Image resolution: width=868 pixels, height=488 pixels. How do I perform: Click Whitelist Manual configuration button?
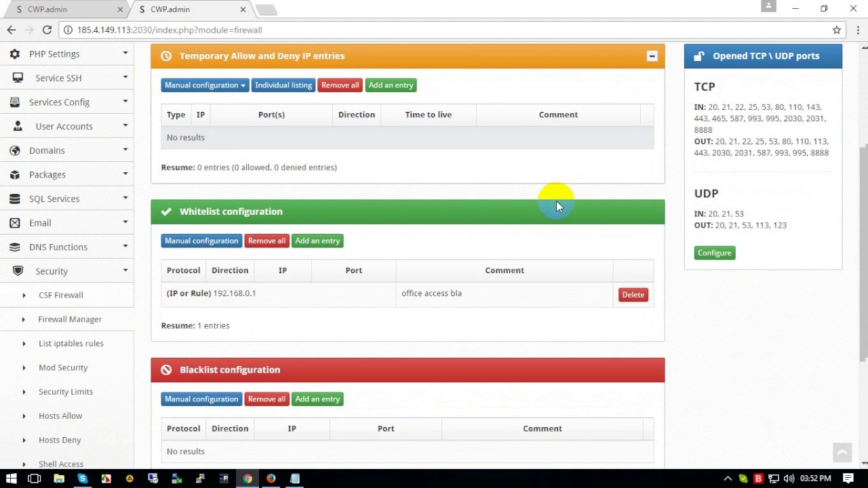(x=201, y=241)
